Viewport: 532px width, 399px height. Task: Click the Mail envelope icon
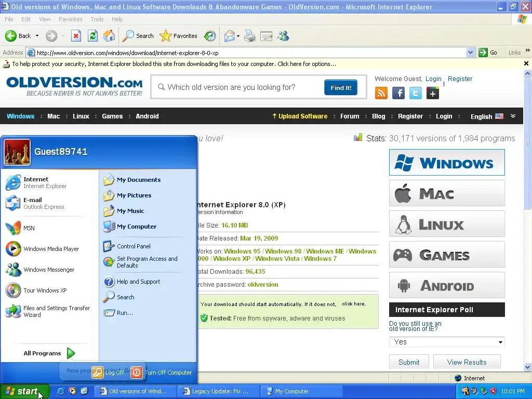[x=230, y=36]
